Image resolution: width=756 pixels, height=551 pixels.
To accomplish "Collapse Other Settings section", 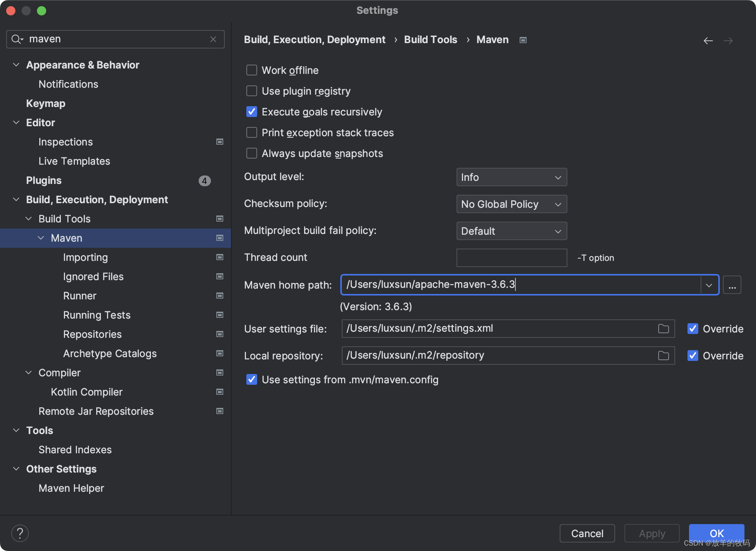I will 16,469.
